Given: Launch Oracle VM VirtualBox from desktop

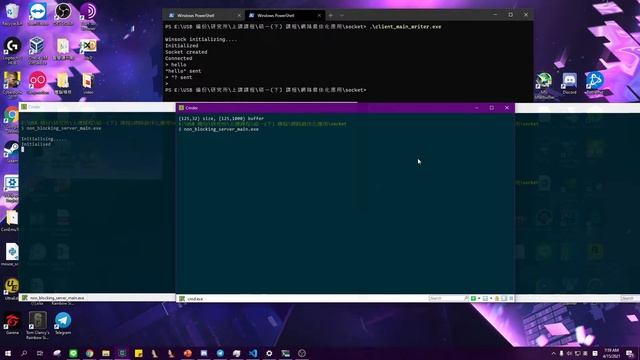Looking at the screenshot, I should point(38,50).
